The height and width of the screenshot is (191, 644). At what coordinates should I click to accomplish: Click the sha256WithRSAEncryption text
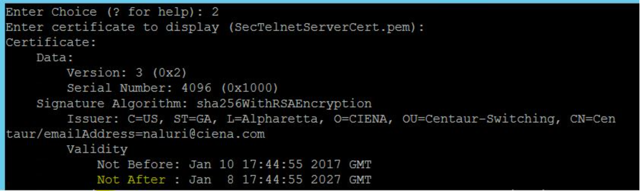pos(284,103)
